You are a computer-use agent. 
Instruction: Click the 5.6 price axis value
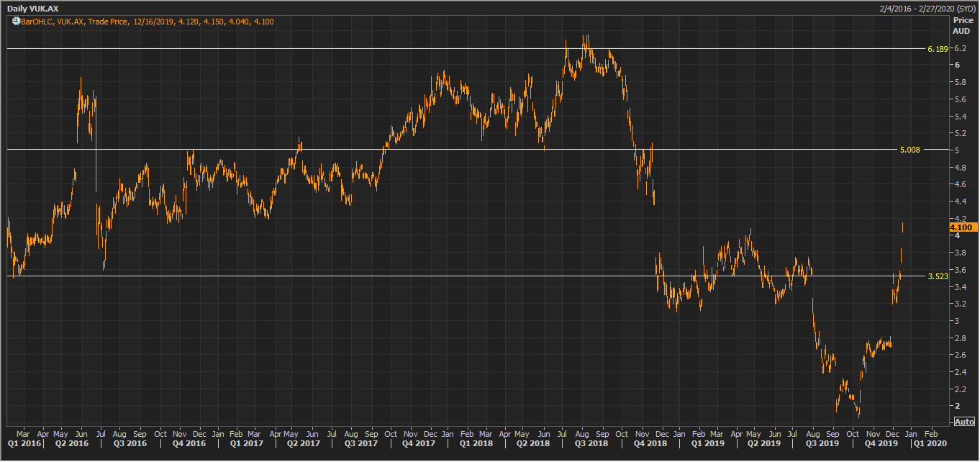click(x=960, y=99)
